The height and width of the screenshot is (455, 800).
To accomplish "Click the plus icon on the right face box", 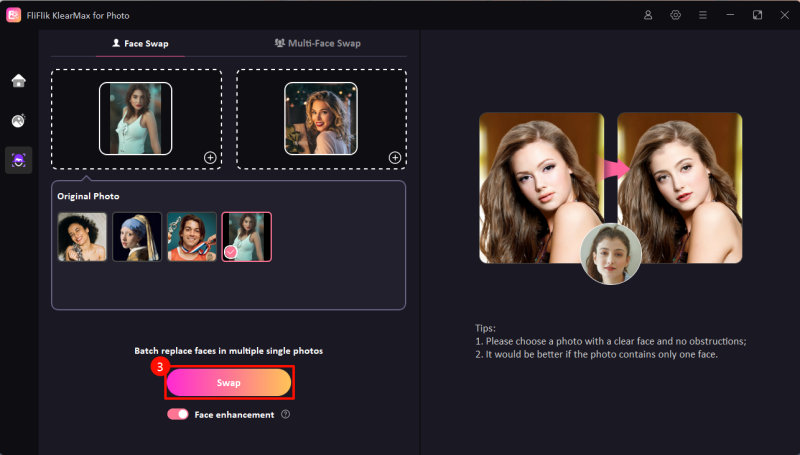I will [x=395, y=157].
